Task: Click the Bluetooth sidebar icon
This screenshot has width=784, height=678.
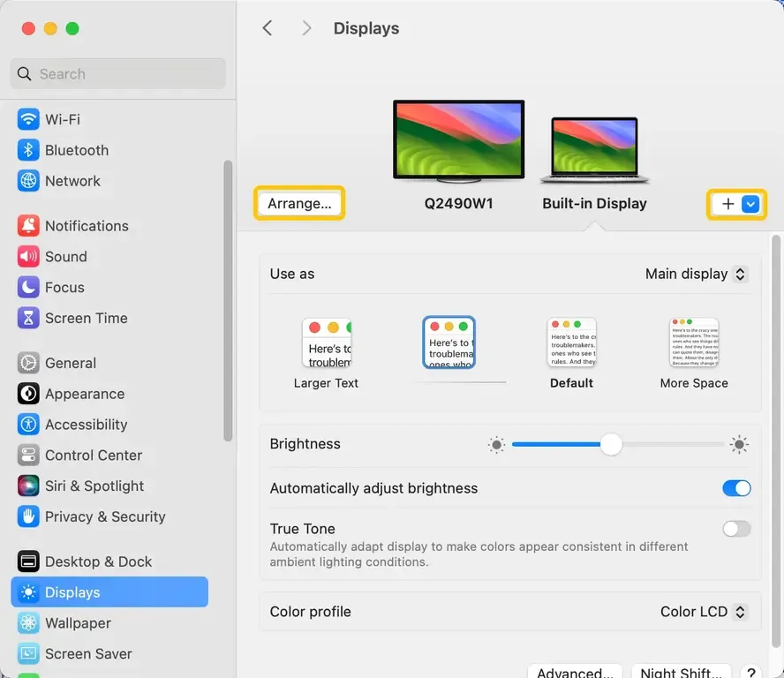Action: 28,150
